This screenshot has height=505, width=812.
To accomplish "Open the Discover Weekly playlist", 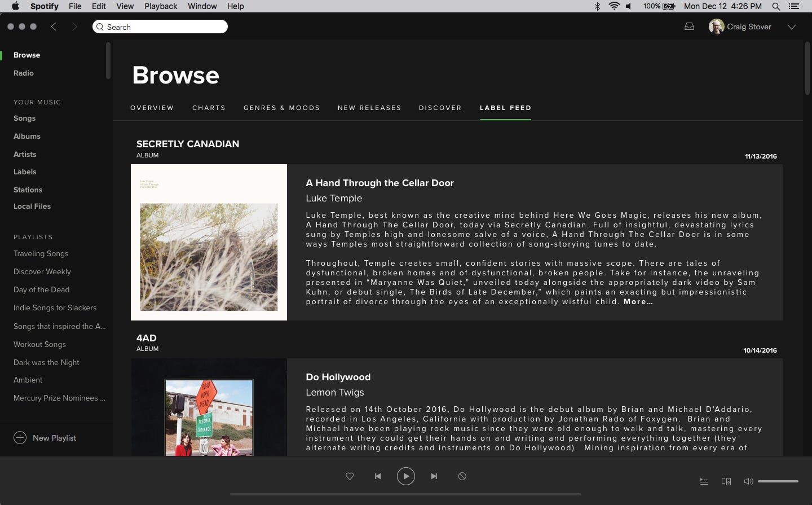I will coord(42,271).
